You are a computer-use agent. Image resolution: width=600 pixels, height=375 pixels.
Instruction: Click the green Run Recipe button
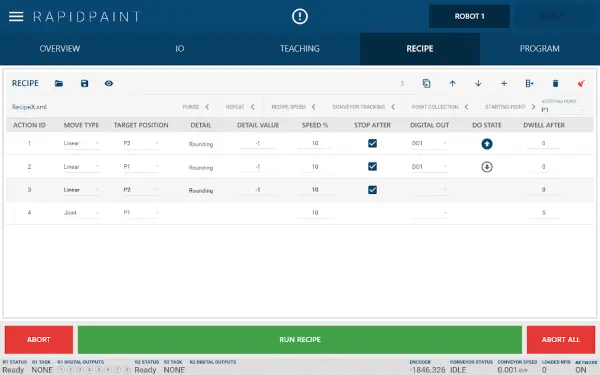pyautogui.click(x=300, y=340)
